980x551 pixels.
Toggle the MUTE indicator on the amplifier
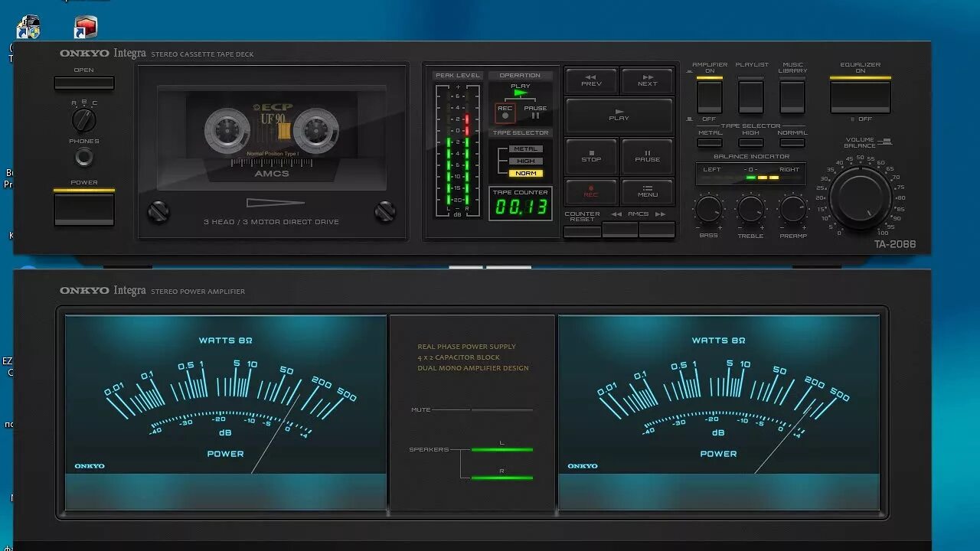click(501, 410)
